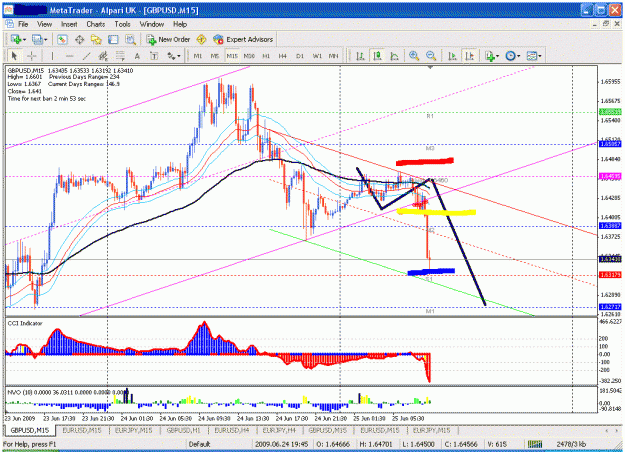Click the chart shift triangle marker atop chart

point(430,68)
